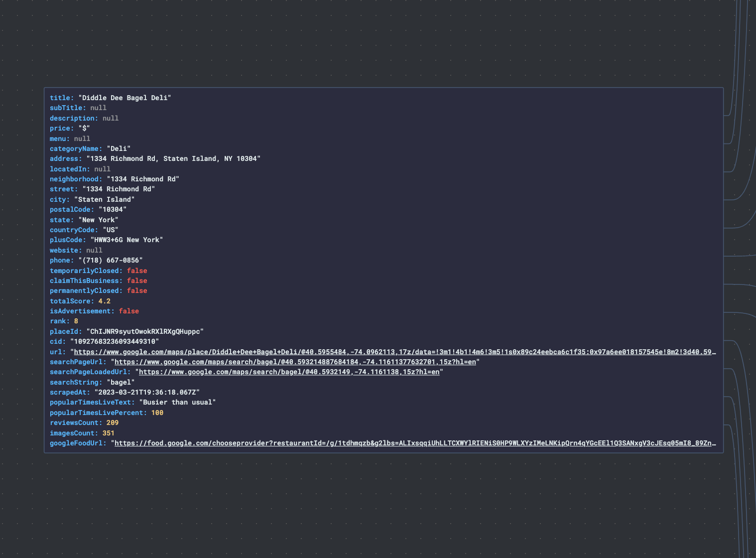
Task: Select the placeId value string
Action: (145, 331)
